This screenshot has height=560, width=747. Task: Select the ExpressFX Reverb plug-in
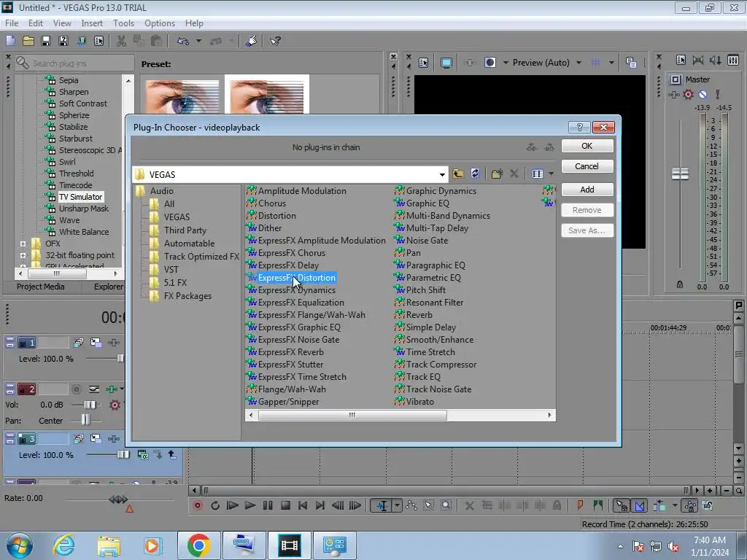tap(290, 352)
